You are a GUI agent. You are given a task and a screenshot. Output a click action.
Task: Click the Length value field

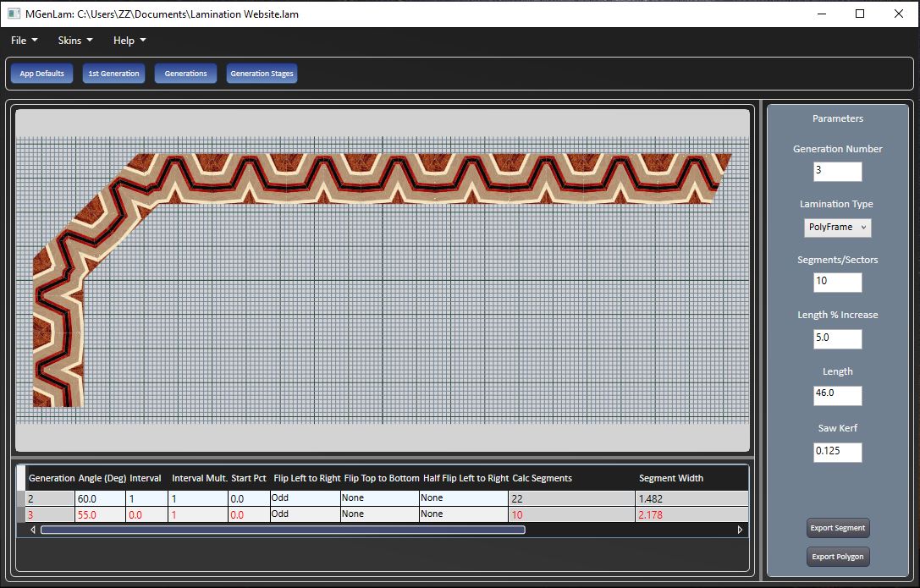(837, 395)
